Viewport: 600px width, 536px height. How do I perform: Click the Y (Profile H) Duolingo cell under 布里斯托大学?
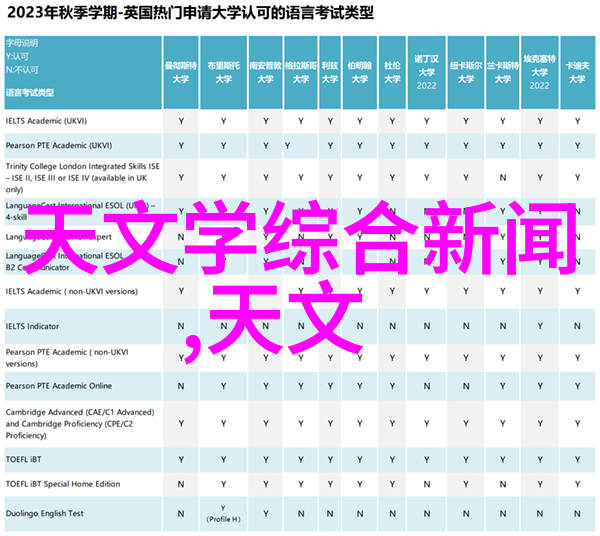pos(223,513)
